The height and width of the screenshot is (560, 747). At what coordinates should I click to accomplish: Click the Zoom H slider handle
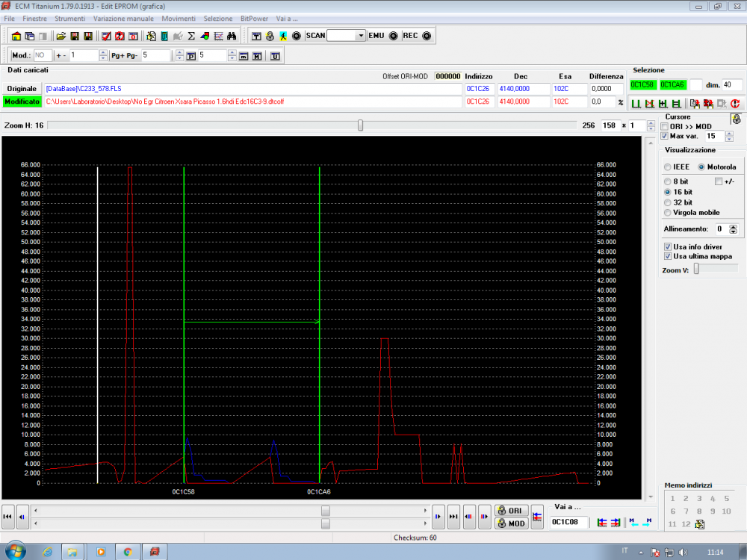(360, 125)
